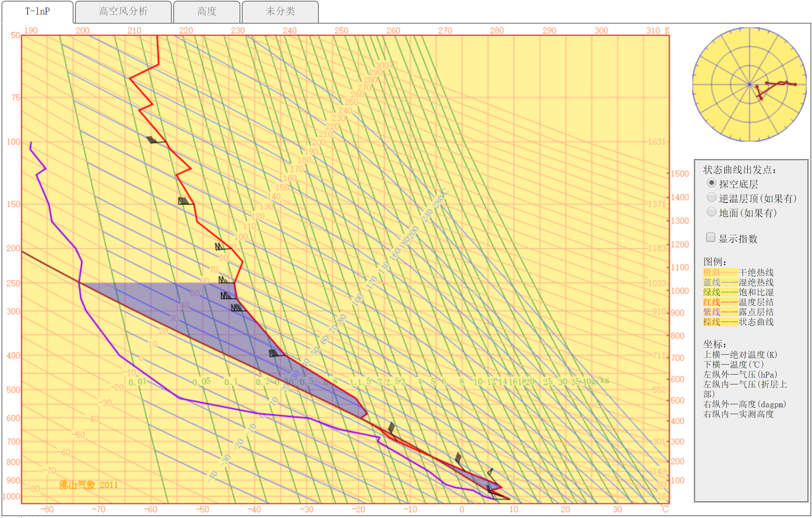Viewport: 812px width, 518px height.
Task: Click the center of the hodograph circle
Action: pyautogui.click(x=749, y=84)
